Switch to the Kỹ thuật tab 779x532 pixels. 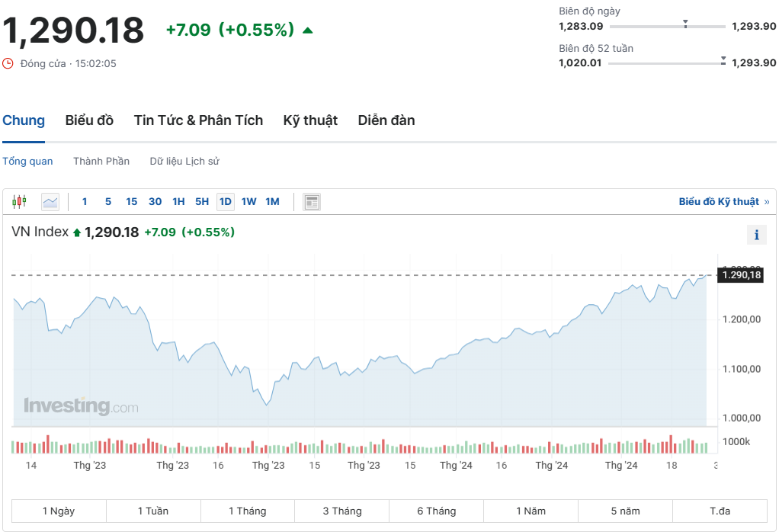coord(310,120)
